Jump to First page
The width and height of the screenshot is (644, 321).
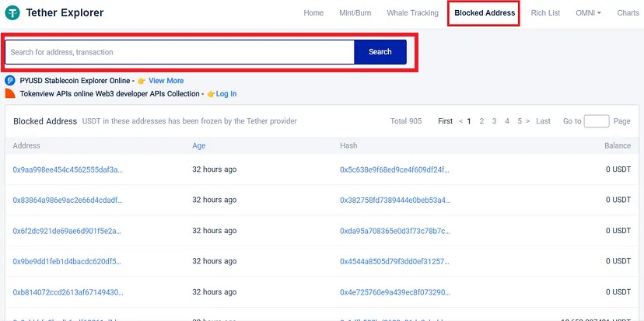point(445,121)
